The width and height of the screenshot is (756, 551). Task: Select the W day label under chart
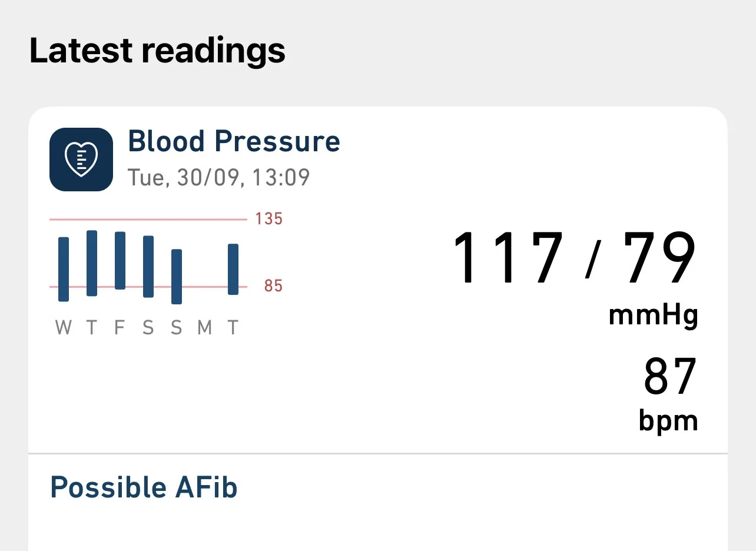pyautogui.click(x=64, y=328)
